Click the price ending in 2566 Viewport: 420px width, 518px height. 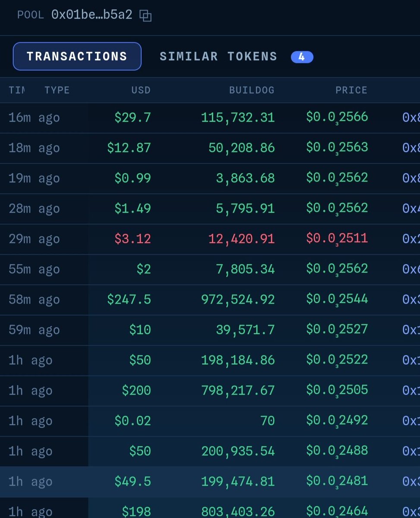tap(337, 117)
